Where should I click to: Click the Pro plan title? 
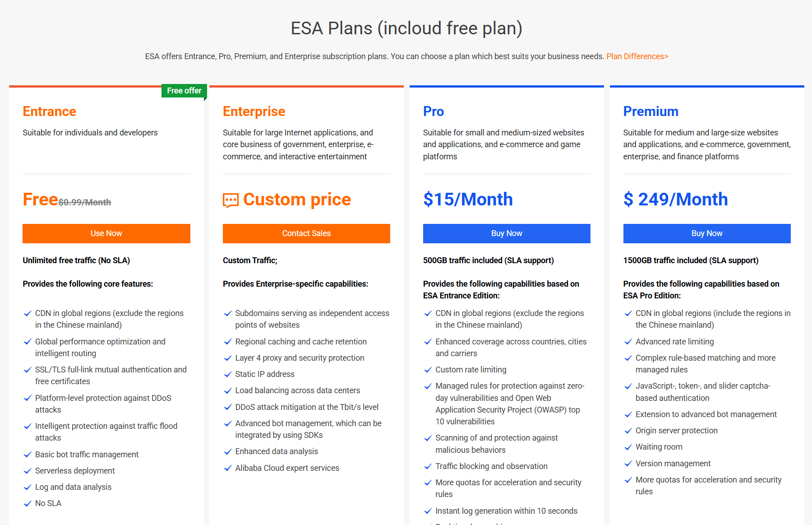click(x=433, y=112)
